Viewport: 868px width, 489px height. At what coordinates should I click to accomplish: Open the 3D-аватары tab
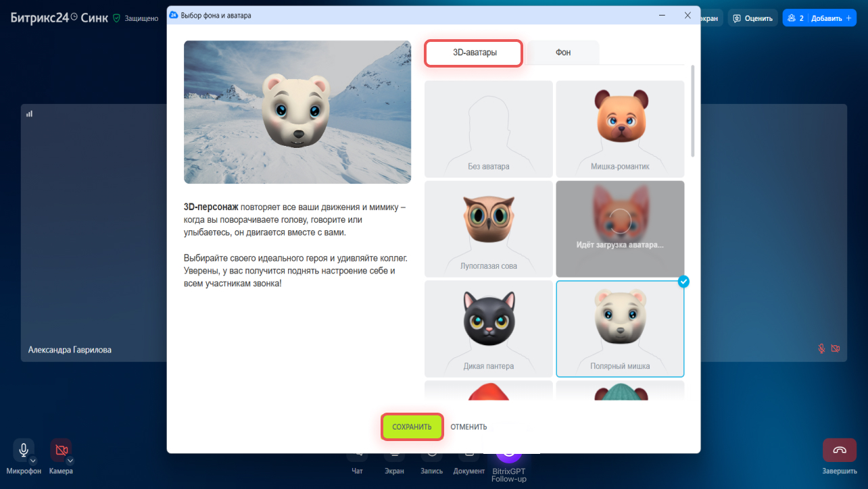tap(473, 53)
